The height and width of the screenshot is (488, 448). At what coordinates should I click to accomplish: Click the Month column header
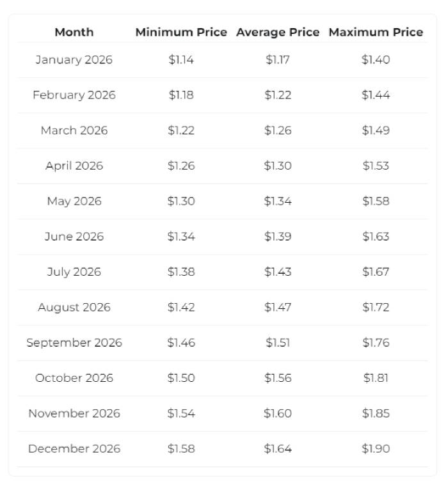pos(74,32)
